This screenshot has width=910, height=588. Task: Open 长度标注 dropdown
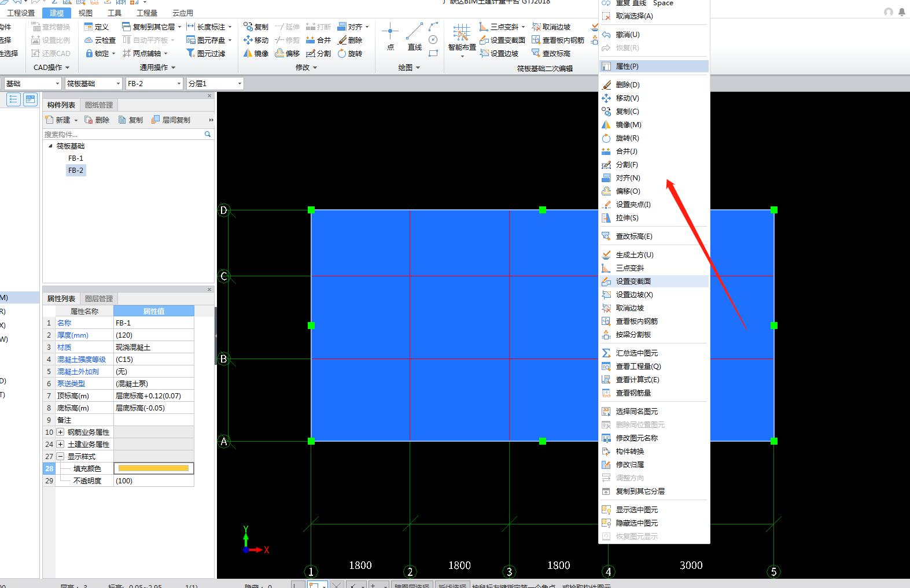pos(230,27)
